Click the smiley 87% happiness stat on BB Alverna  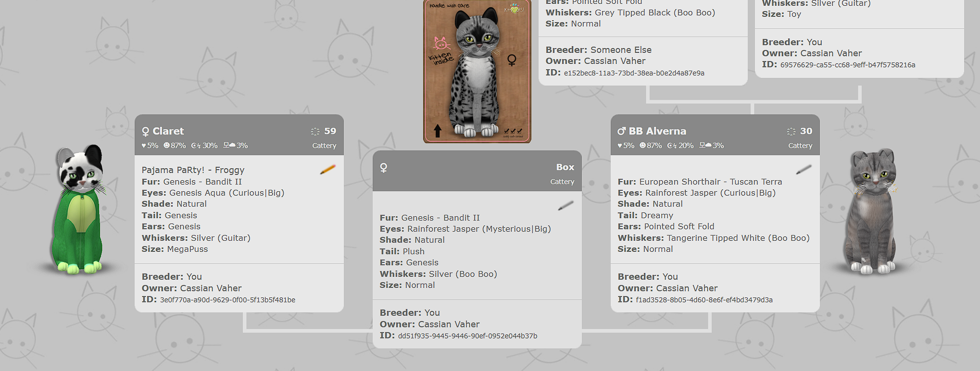click(x=651, y=145)
